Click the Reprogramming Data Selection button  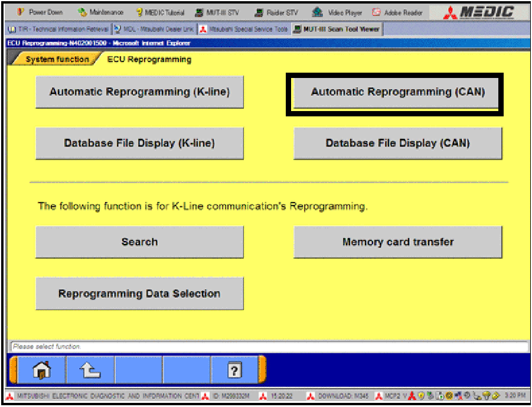[x=139, y=294]
